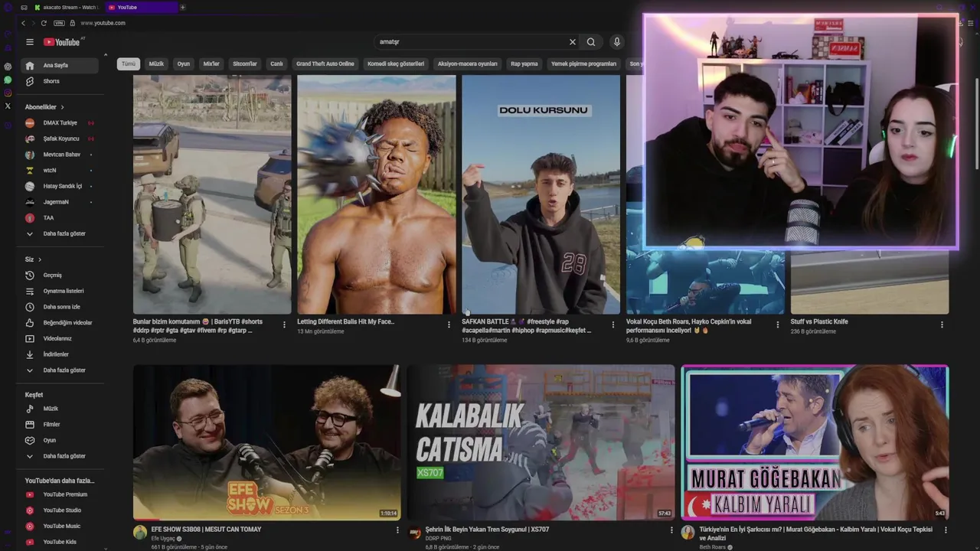Open İndirilenler in the sidebar
Screen dimensions: 980x551
point(58,354)
